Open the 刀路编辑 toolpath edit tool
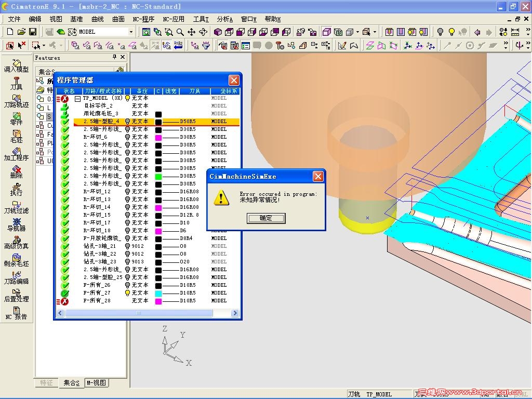This screenshot has height=399, width=532. [x=16, y=277]
